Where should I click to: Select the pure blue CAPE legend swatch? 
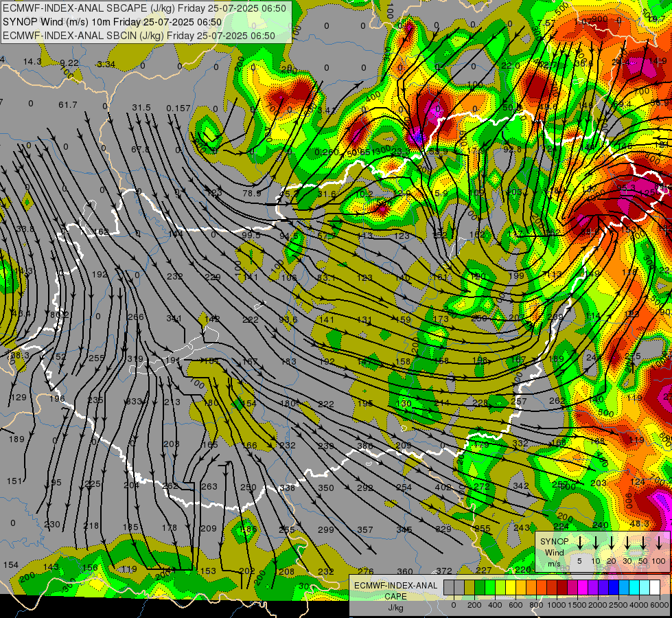tap(613, 587)
